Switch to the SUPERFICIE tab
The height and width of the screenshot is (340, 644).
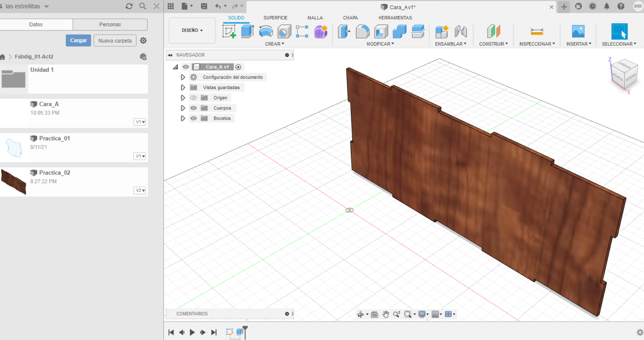click(275, 18)
